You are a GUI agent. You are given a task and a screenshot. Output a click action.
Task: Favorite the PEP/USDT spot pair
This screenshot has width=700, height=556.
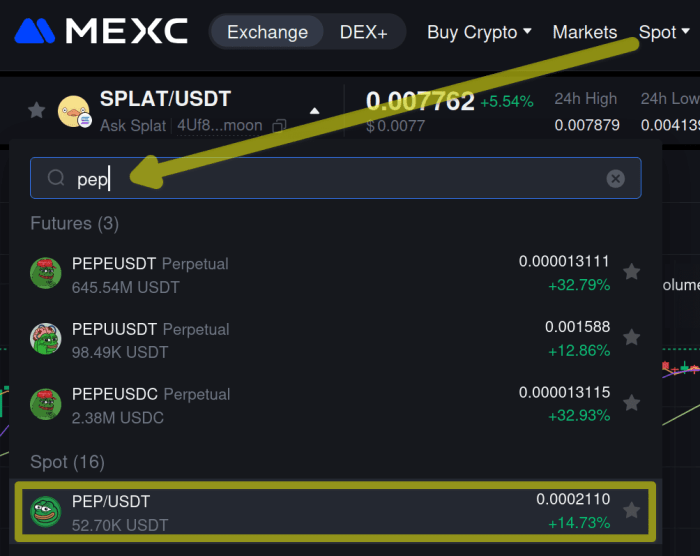click(631, 511)
